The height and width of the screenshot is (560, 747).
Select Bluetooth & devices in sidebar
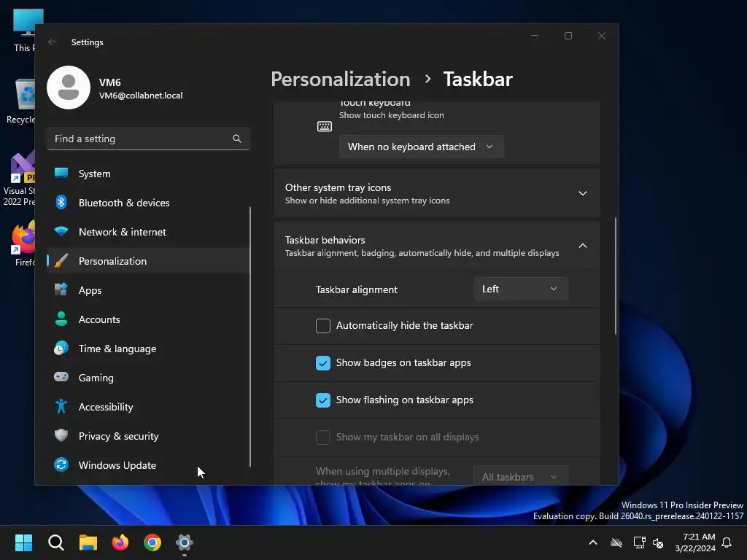click(147, 203)
